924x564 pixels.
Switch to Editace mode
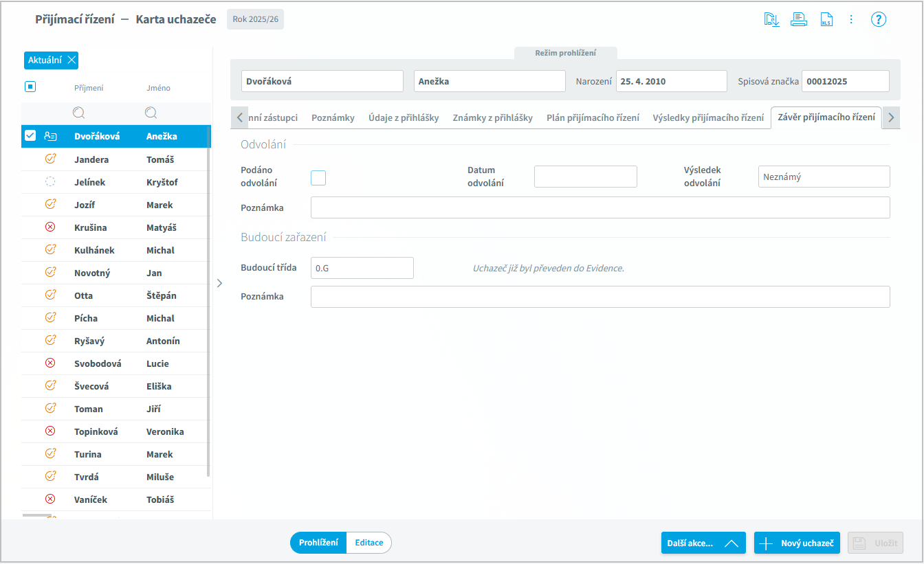click(x=369, y=543)
